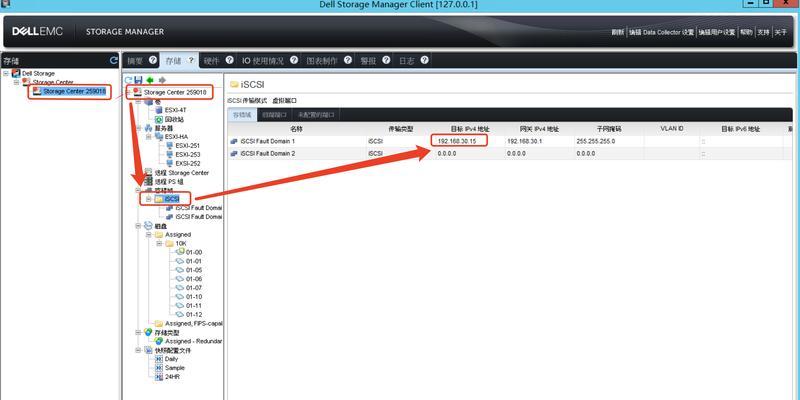Image resolution: width=800 pixels, height=400 pixels.
Task: Select EXSI-252 server in tree
Action: [x=188, y=164]
